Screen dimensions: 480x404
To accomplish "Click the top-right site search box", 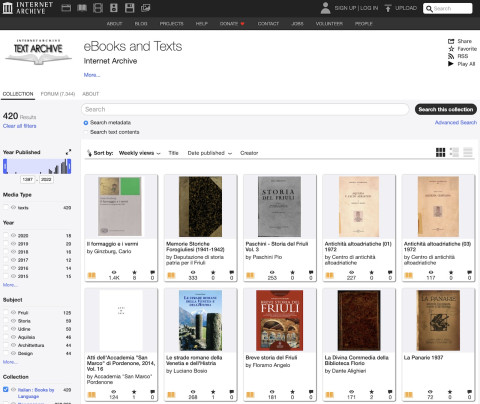I will pos(448,8).
